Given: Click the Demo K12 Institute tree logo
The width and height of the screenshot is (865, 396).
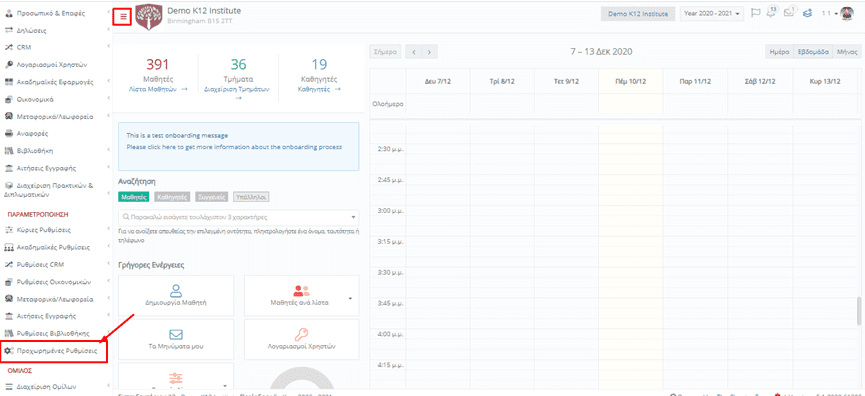Looking at the screenshot, I should click(148, 17).
